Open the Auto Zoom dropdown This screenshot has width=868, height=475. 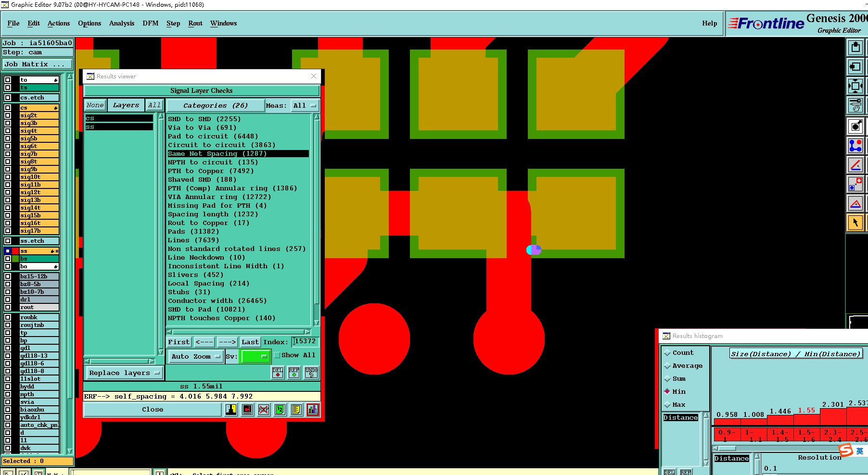click(195, 356)
